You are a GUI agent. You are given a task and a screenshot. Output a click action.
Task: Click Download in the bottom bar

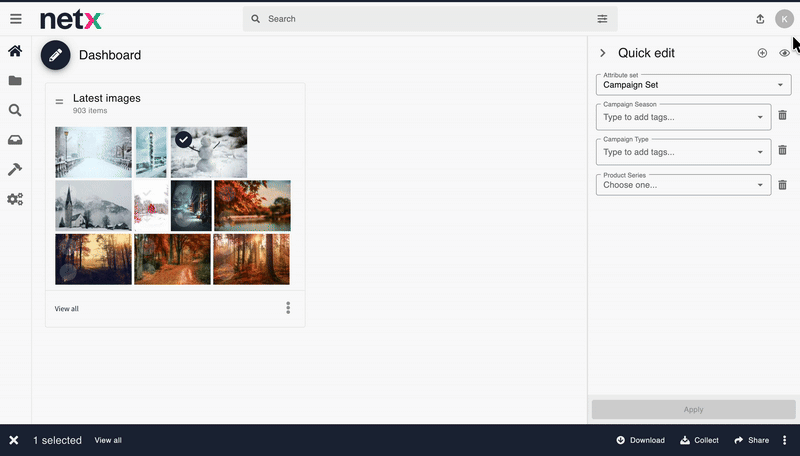641,440
